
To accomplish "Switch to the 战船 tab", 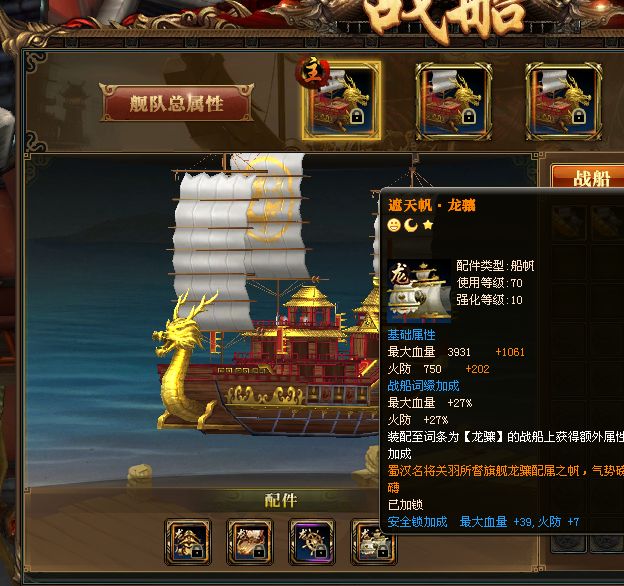I will pos(589,177).
